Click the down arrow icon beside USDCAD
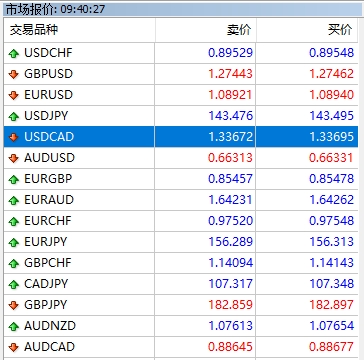The height and width of the screenshot is (360, 364). (14, 137)
